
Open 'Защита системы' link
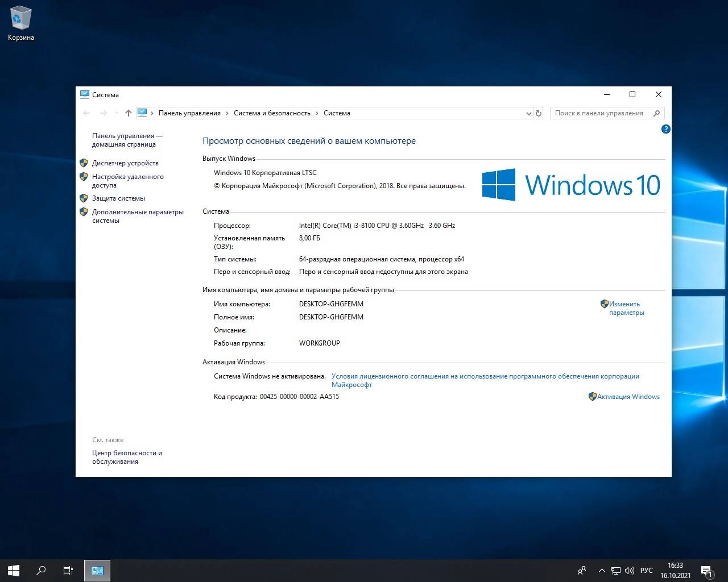click(x=118, y=198)
